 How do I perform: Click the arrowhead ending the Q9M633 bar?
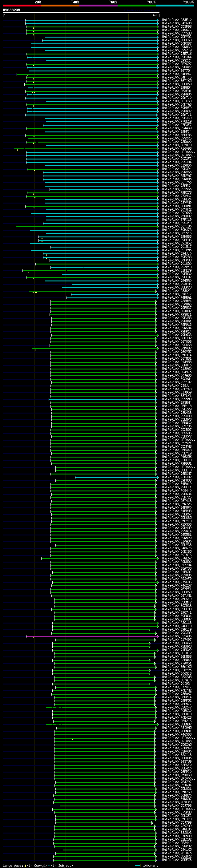coord(158,335)
